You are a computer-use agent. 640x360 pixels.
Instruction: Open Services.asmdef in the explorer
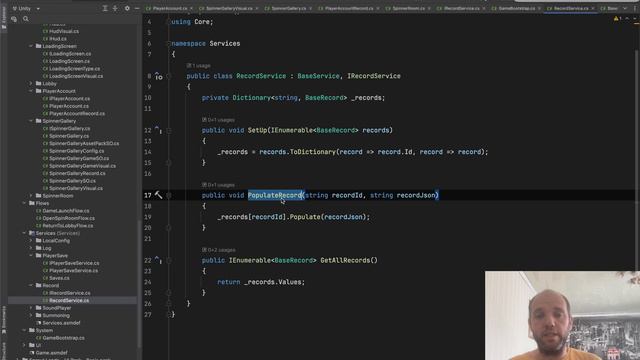pos(58,323)
